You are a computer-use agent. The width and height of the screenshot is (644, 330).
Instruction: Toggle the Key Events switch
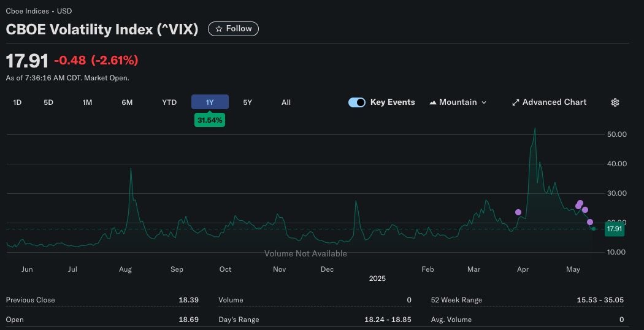point(357,102)
